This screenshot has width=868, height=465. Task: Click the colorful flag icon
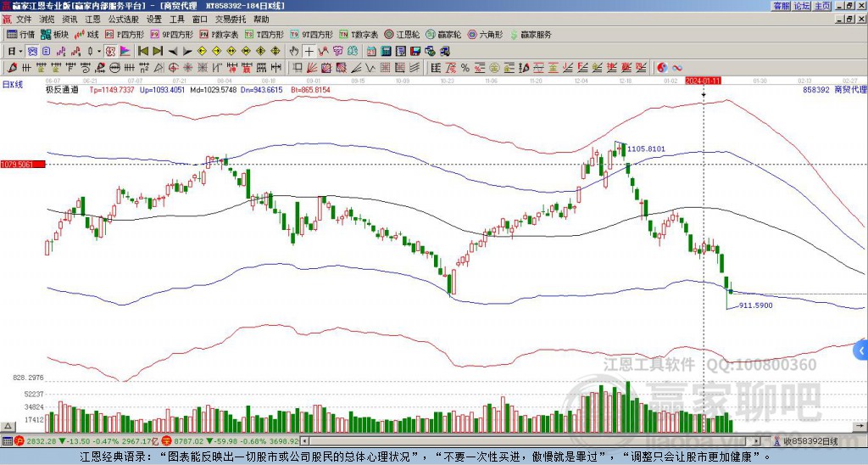(x=125, y=52)
